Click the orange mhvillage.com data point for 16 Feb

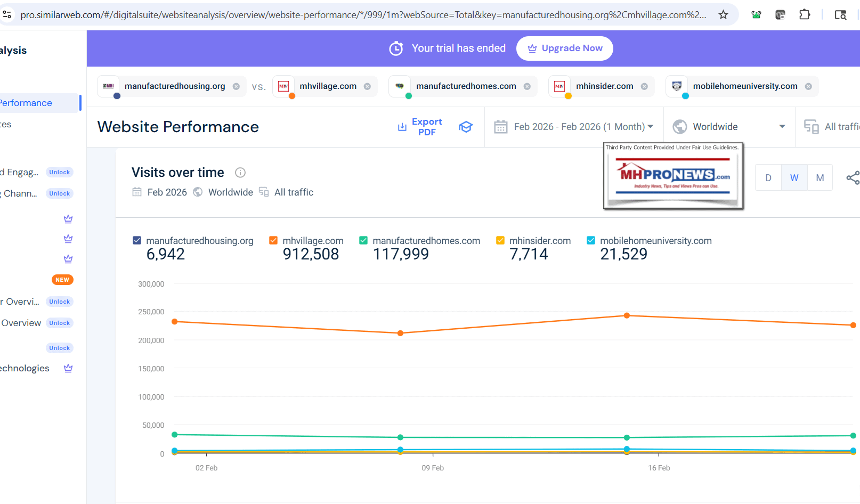[627, 315]
